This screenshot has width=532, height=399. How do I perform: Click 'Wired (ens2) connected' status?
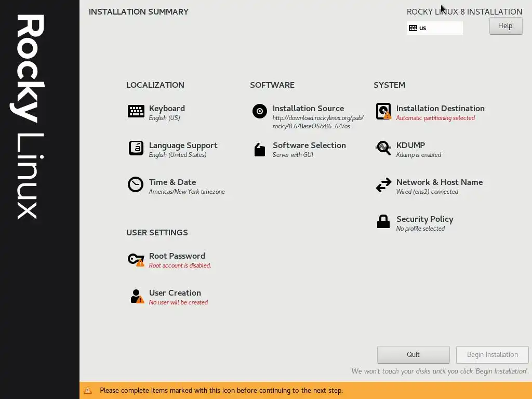coord(427,192)
